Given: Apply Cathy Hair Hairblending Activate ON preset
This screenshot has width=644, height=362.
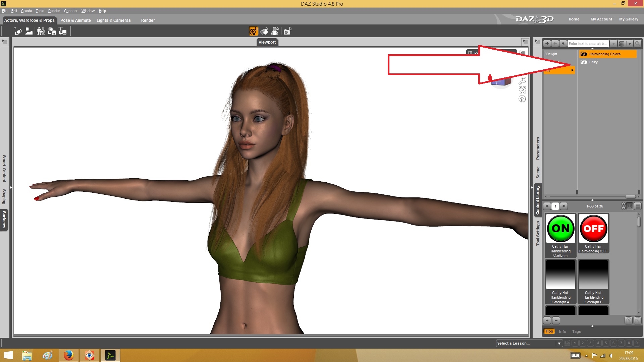Looking at the screenshot, I should [560, 229].
